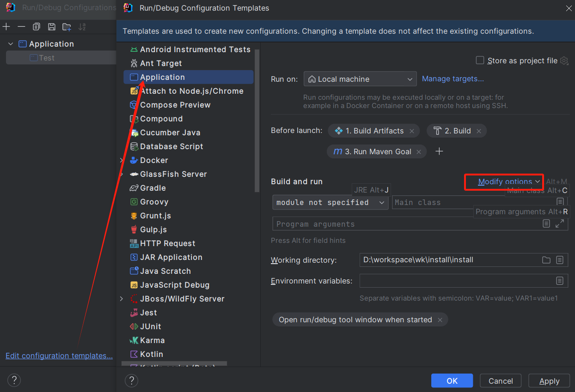Click the Remove Configuration minus icon
Image resolution: width=575 pixels, height=392 pixels.
pos(21,27)
